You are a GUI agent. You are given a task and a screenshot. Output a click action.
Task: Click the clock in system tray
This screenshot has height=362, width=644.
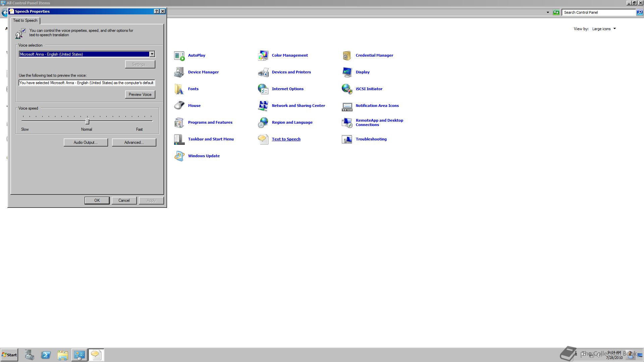pos(614,355)
